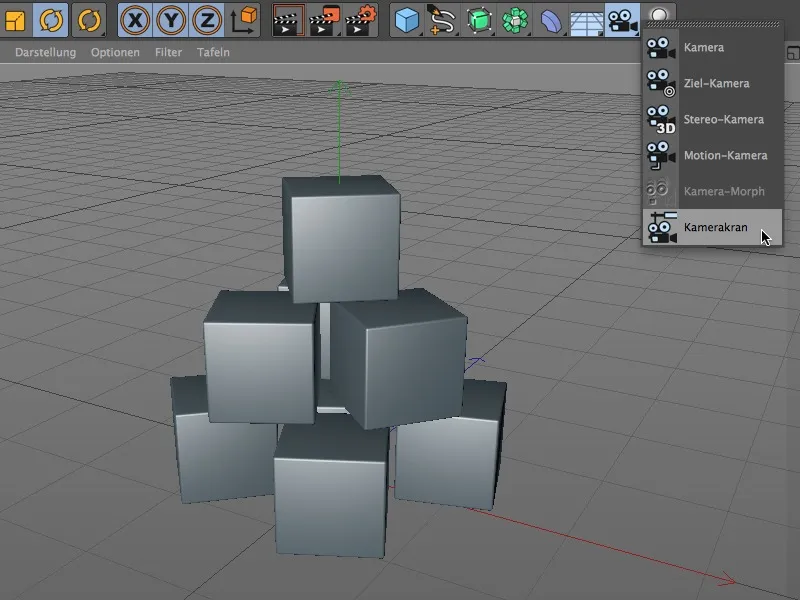Screen dimensions: 800x600
Task: Choose Kamera from the camera menu
Action: 712,47
